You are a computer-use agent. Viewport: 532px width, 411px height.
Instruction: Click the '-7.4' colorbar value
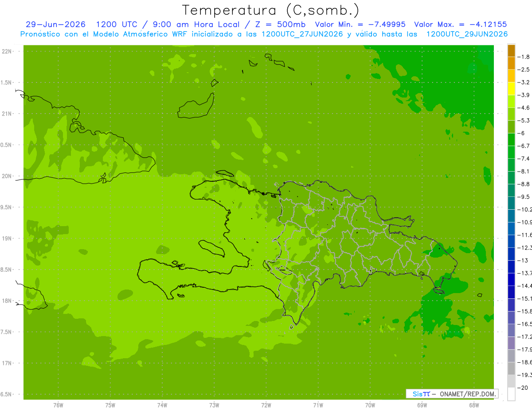click(524, 159)
